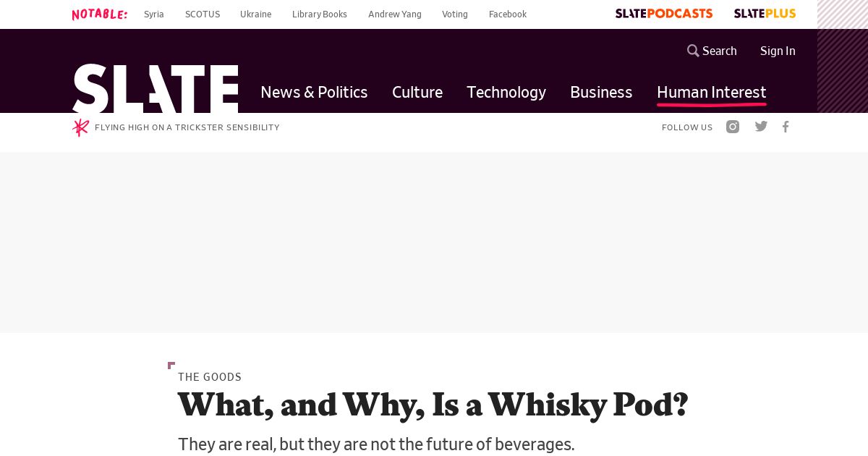Screen dimensions: 868x456
Task: Click the Whisky Pod article headline
Action: [433, 405]
